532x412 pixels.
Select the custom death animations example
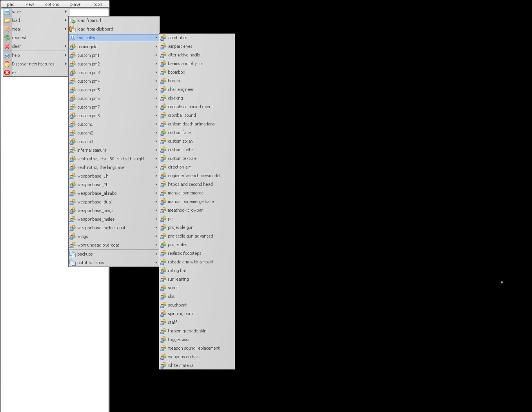[197, 124]
